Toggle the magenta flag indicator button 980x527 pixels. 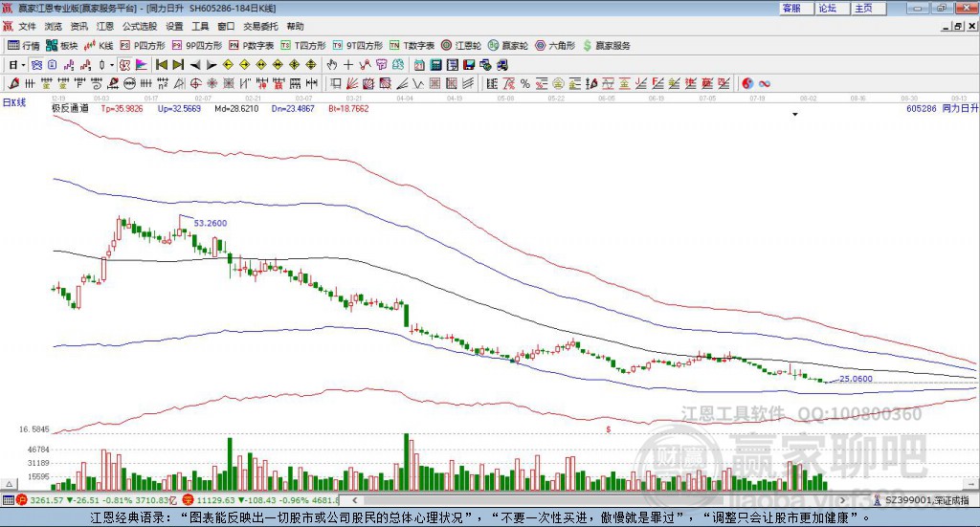[x=142, y=65]
